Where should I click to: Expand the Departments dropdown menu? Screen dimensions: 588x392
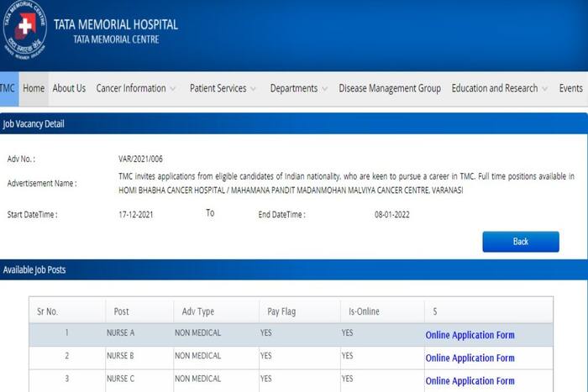[x=298, y=88]
